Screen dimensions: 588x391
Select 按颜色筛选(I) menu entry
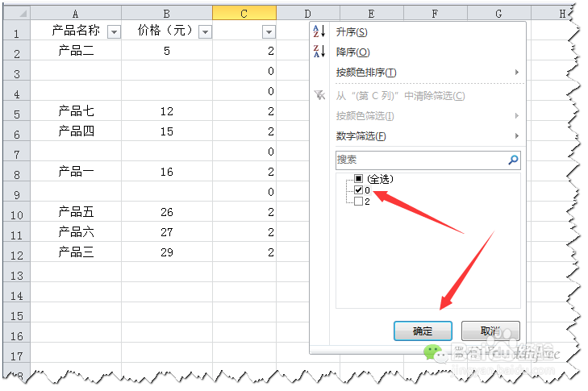tap(365, 116)
